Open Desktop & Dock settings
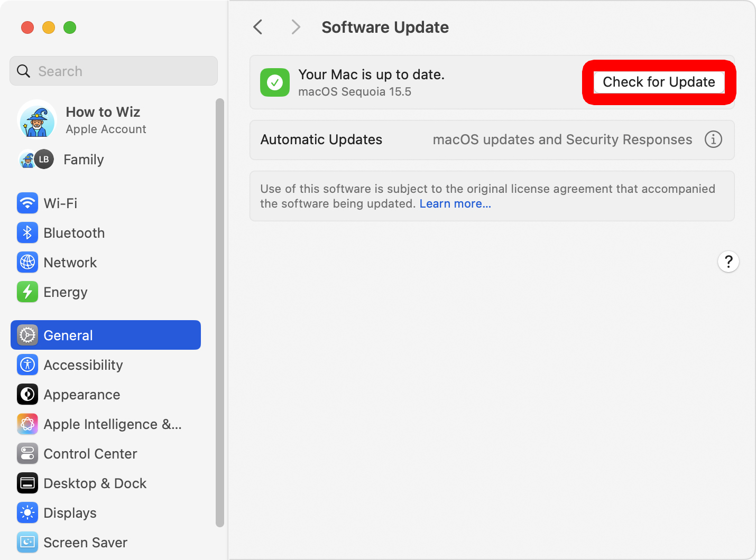 [95, 483]
